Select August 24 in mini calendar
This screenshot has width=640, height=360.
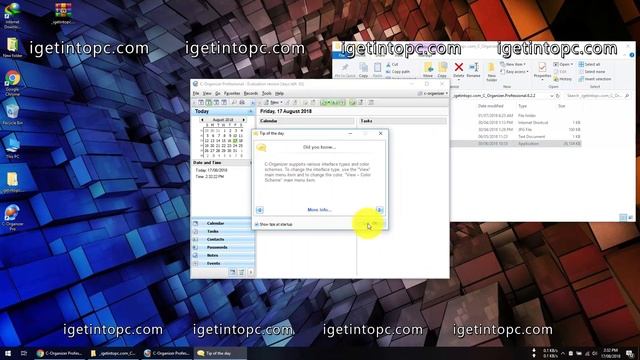click(235, 146)
